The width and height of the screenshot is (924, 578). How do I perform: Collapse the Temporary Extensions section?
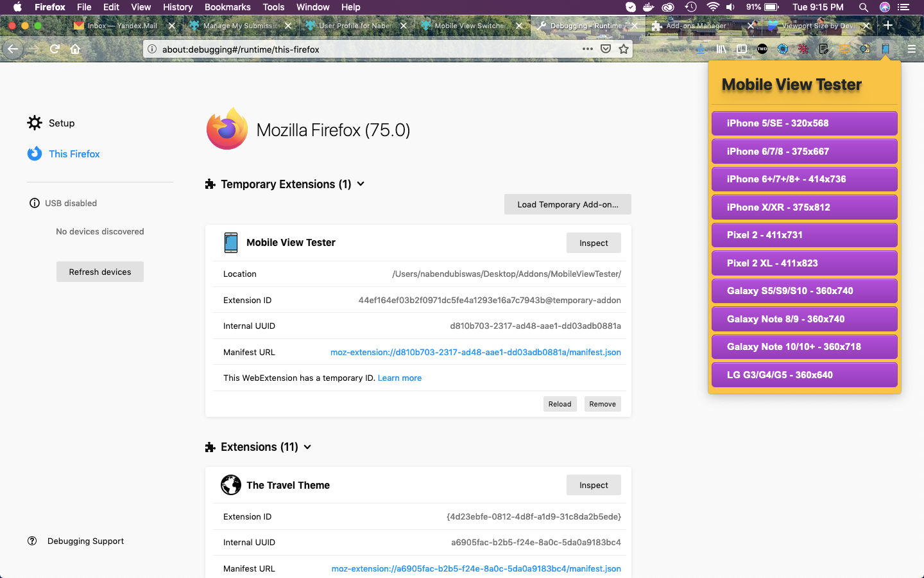(361, 184)
